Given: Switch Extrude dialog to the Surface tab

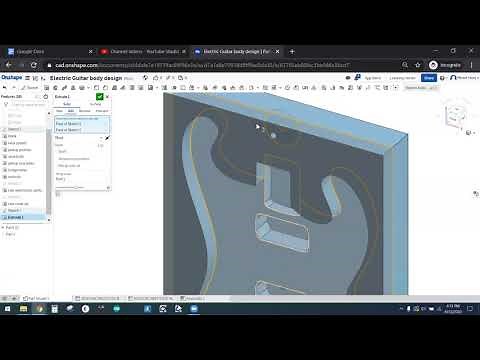Looking at the screenshot, I should coord(95,104).
